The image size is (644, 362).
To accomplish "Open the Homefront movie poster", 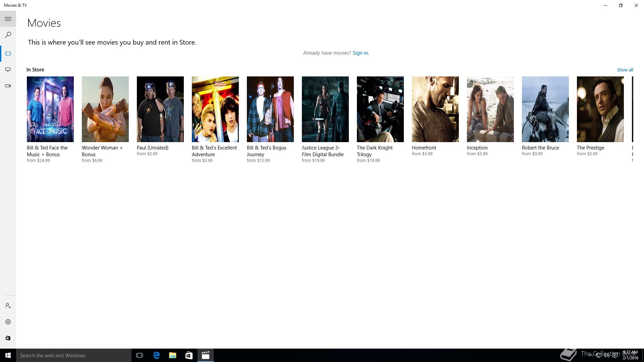I will pyautogui.click(x=435, y=109).
